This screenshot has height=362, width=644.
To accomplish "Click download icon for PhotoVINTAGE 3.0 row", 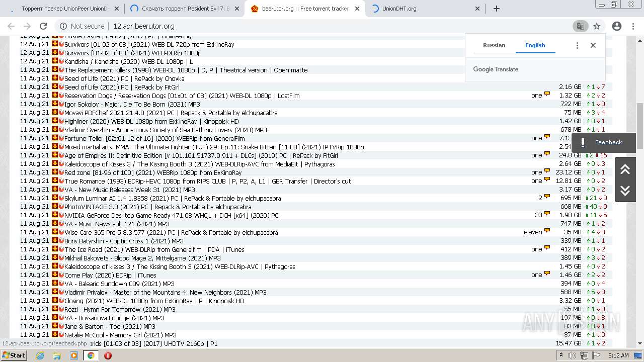I will pyautogui.click(x=55, y=206).
